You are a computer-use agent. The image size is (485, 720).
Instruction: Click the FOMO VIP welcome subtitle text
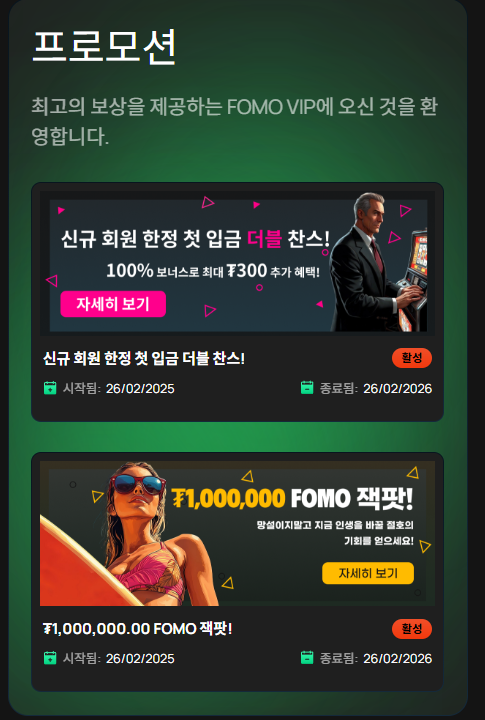[234, 122]
